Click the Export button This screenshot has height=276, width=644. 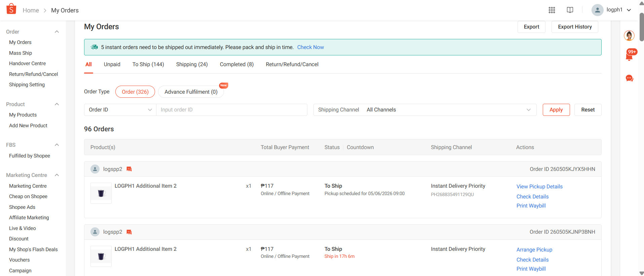tap(531, 27)
